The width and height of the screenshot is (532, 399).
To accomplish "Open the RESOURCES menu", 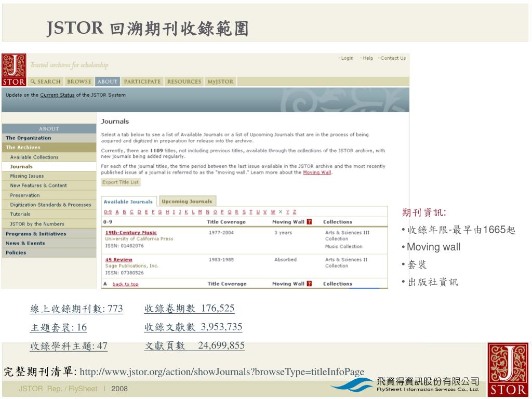I will (184, 82).
